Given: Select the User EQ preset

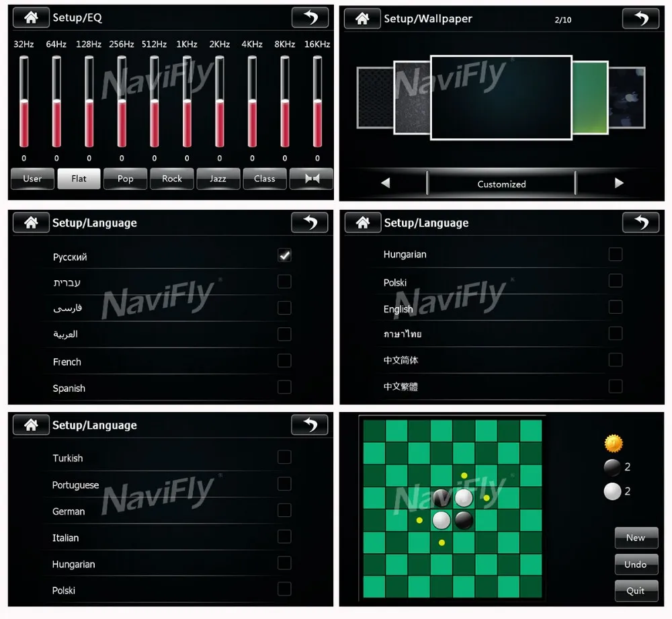Looking at the screenshot, I should (32, 179).
